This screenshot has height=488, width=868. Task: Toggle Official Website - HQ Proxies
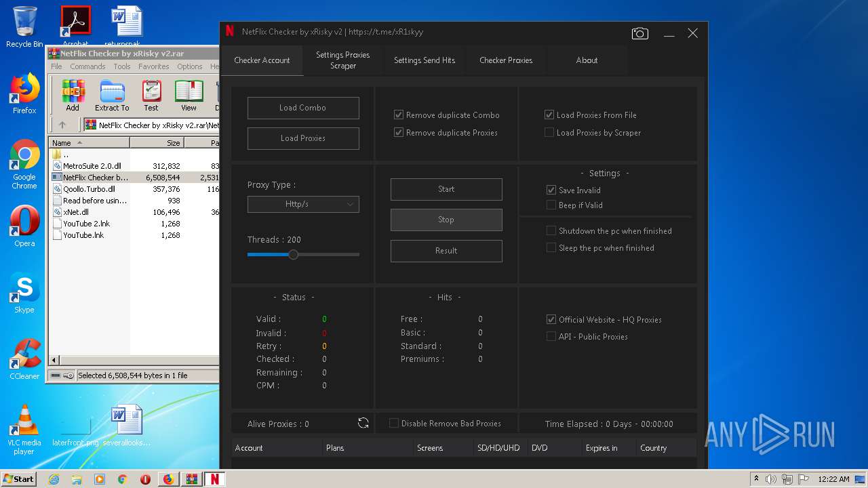click(551, 319)
